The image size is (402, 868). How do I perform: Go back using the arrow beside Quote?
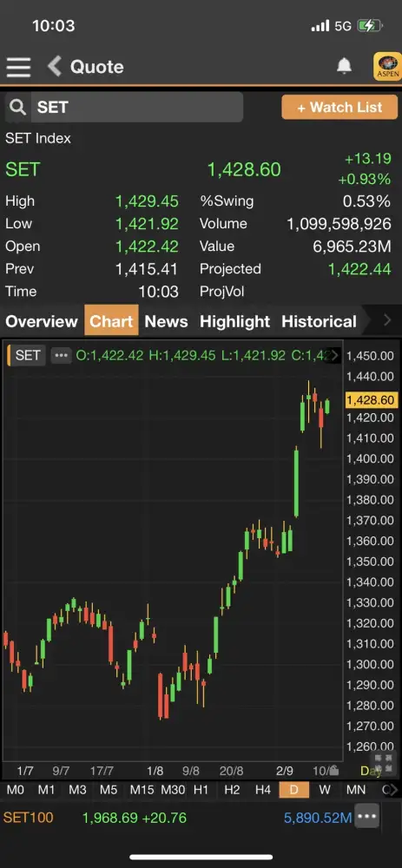[54, 67]
